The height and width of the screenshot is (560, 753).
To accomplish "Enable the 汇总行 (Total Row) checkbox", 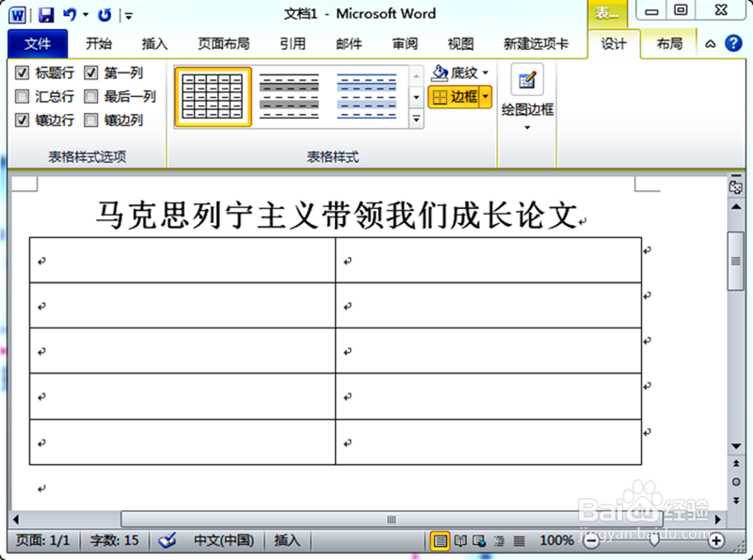I will [x=22, y=95].
